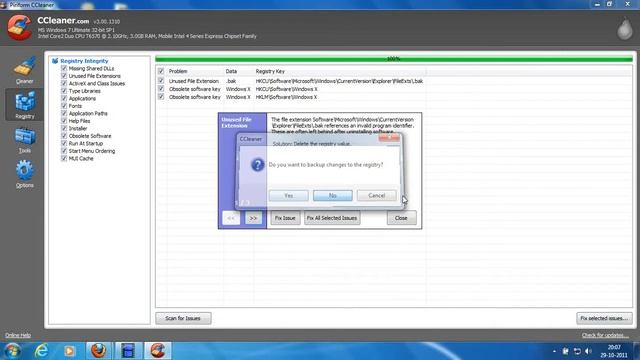Click the question mark icon in dialog
This screenshot has height=360, width=640.
[258, 165]
